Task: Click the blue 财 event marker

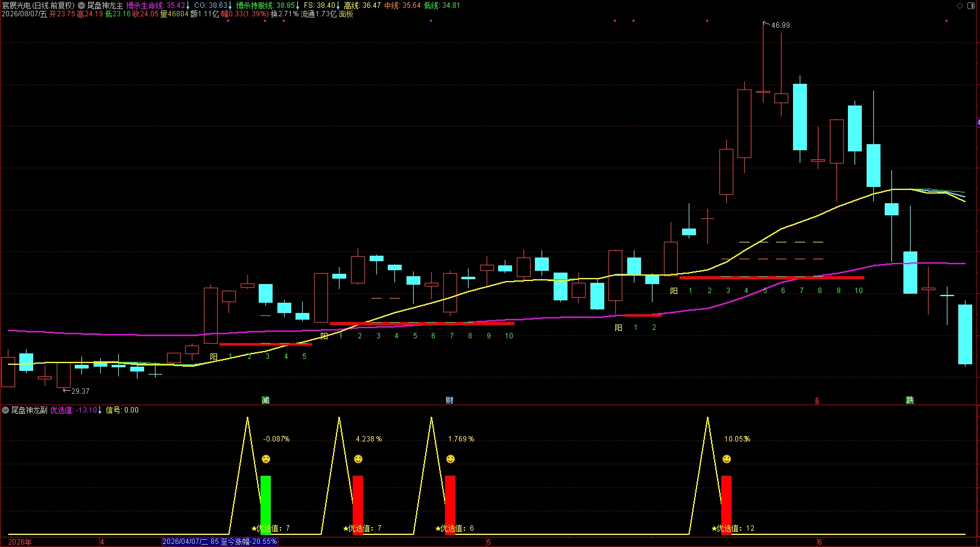Action: point(449,400)
